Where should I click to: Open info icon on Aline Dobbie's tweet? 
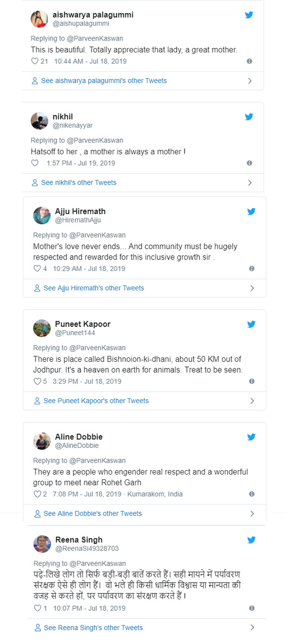[252, 494]
